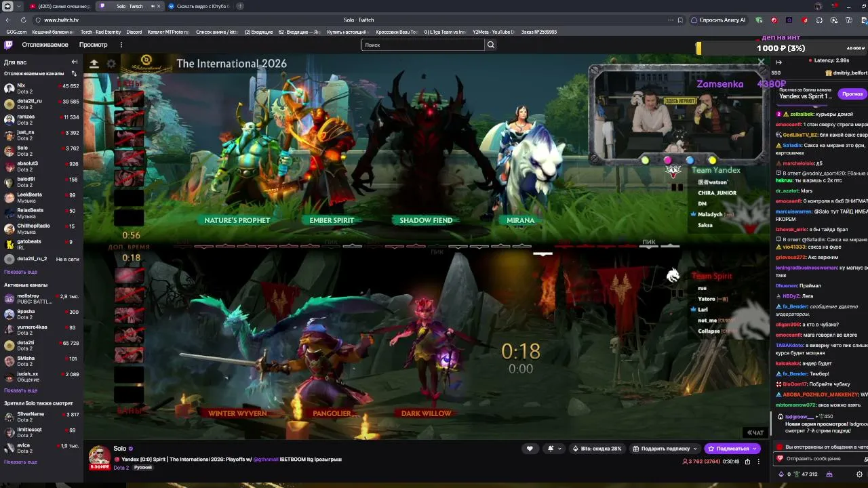Open the Dota 2 category link under stream title
The width and height of the screenshot is (868, 488).
(121, 468)
